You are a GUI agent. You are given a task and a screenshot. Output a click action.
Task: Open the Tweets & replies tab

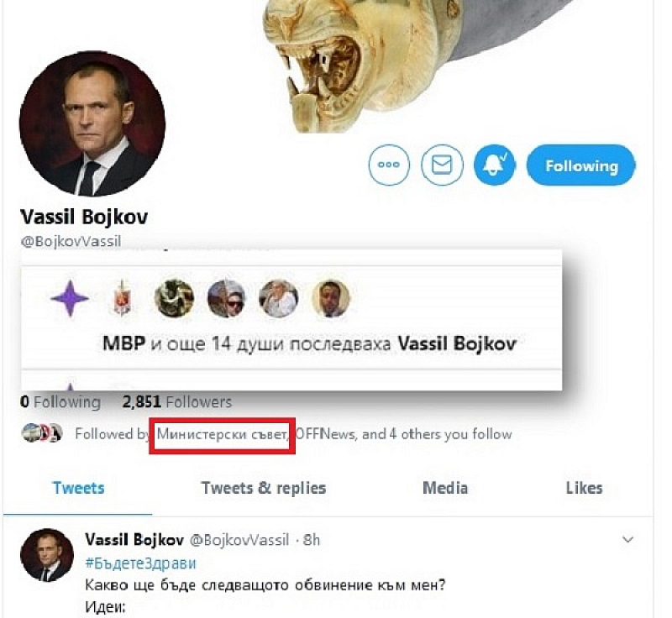(263, 488)
